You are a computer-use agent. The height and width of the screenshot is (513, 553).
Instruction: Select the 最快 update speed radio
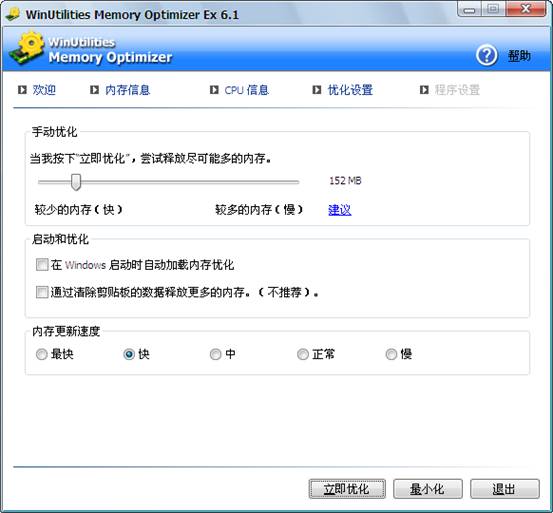pos(42,354)
